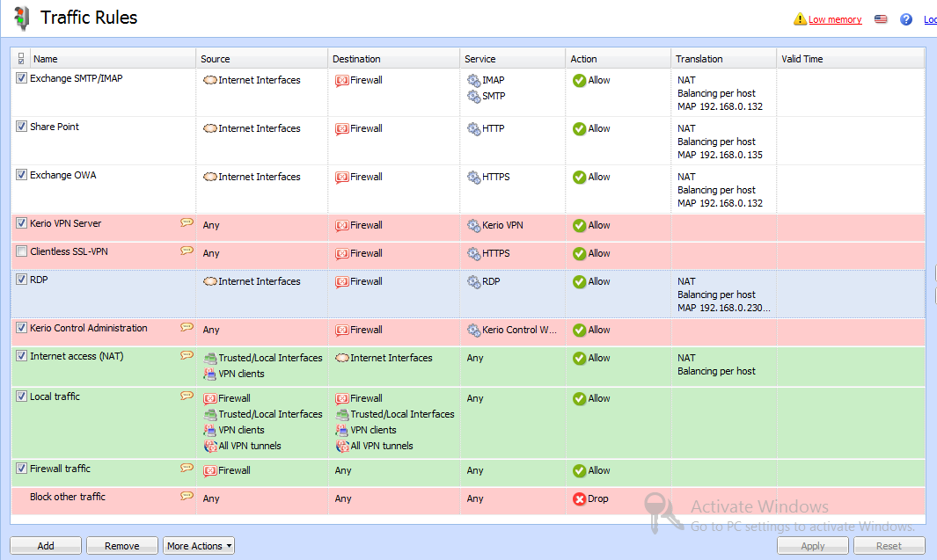Click the red Drop action icon
This screenshot has height=560, width=937.
(579, 499)
